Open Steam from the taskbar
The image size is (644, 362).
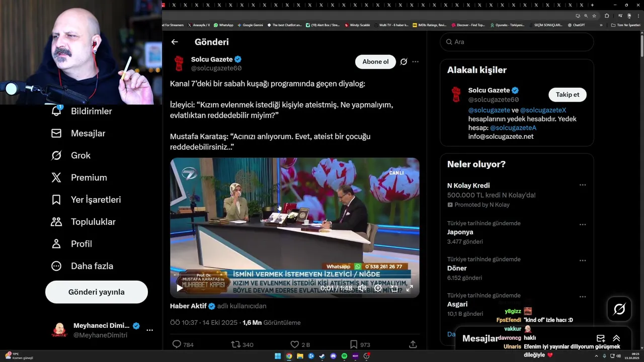[x=322, y=356]
